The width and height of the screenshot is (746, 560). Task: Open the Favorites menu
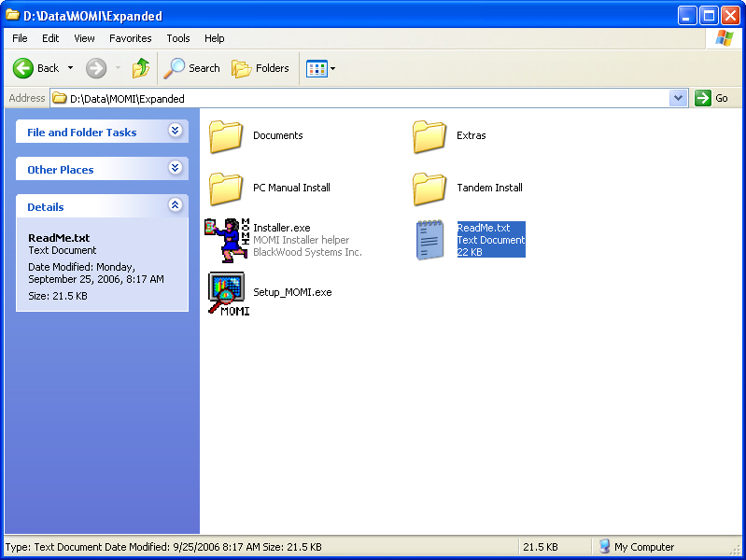coord(130,38)
